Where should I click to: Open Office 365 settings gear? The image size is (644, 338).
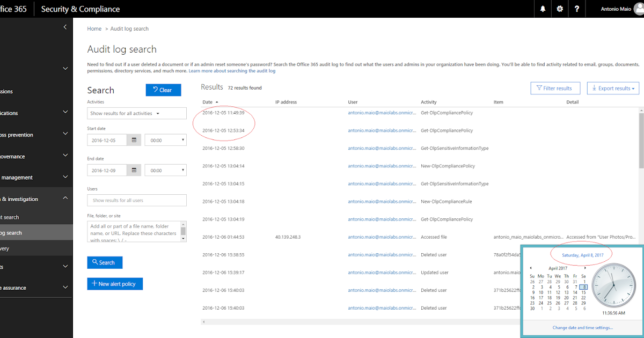pyautogui.click(x=559, y=9)
